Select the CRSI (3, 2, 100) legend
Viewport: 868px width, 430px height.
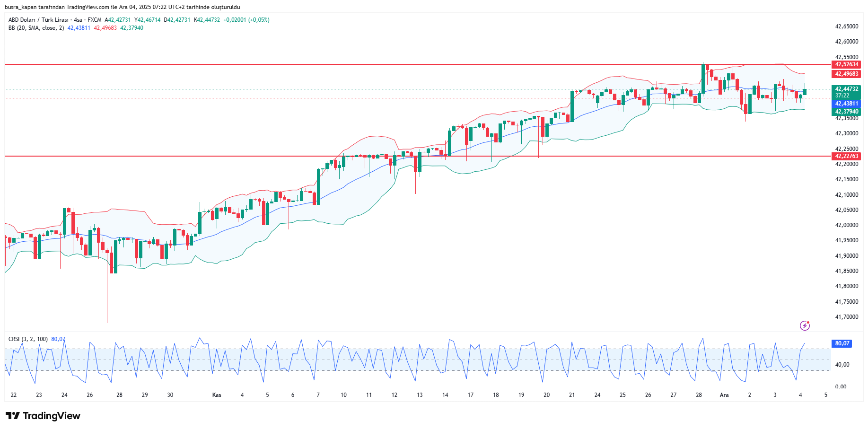[28, 339]
